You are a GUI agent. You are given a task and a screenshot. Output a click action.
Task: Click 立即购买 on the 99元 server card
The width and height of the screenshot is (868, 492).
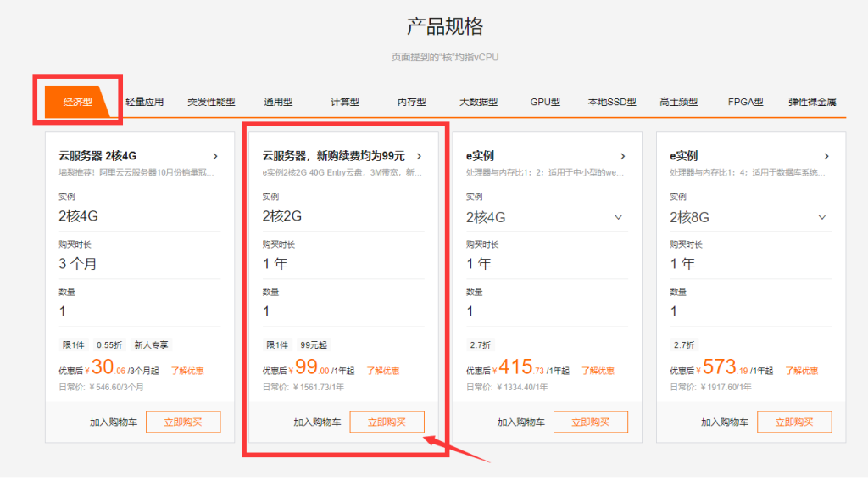(387, 422)
